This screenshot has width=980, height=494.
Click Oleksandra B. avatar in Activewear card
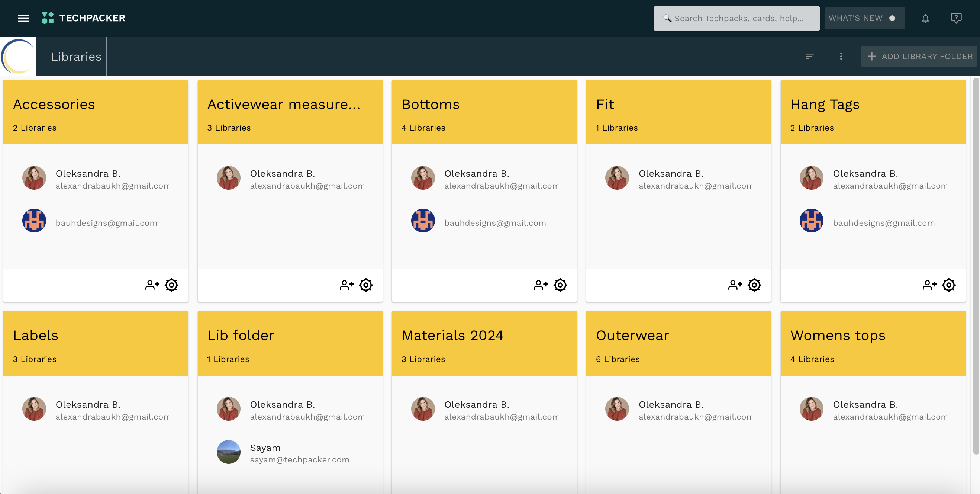tap(229, 178)
